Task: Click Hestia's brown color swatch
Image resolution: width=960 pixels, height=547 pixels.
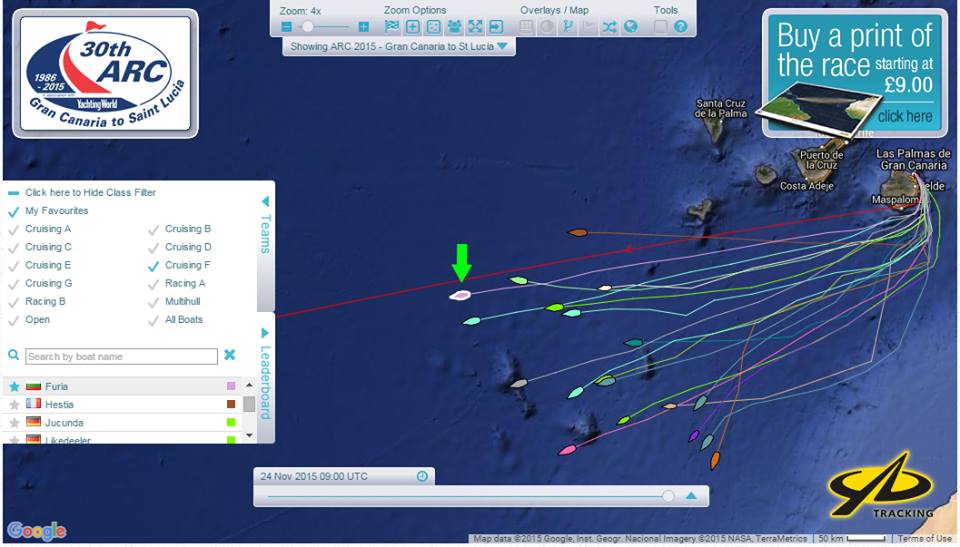Action: tap(231, 404)
